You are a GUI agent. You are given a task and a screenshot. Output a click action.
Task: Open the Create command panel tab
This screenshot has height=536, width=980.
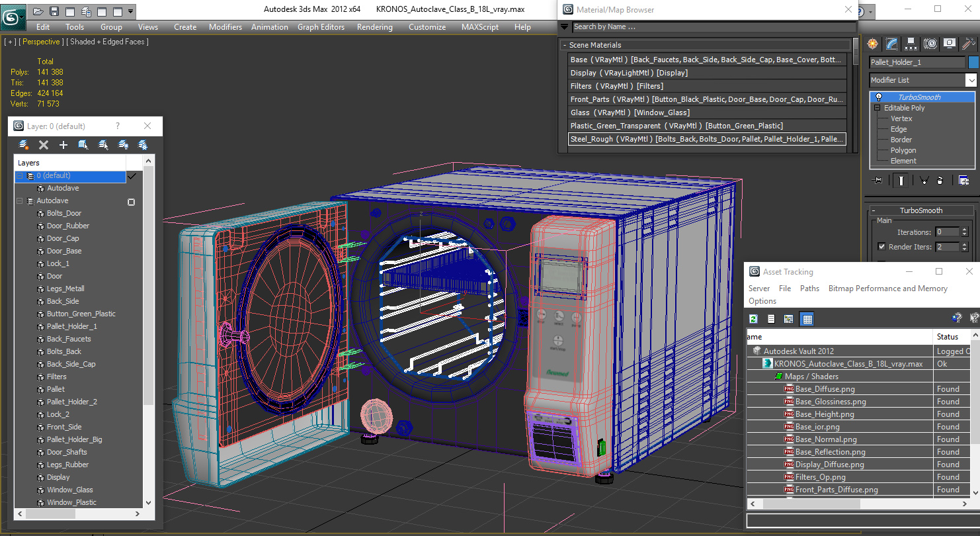873,44
